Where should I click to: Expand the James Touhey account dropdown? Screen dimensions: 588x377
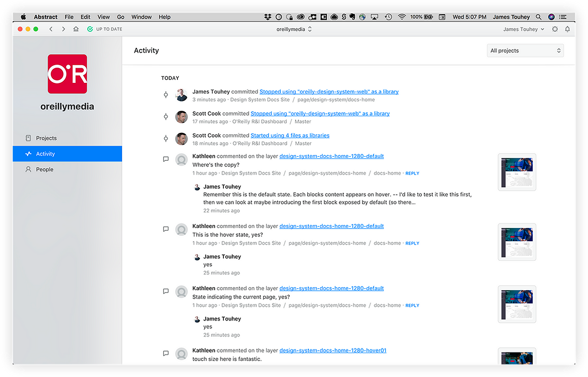[524, 29]
